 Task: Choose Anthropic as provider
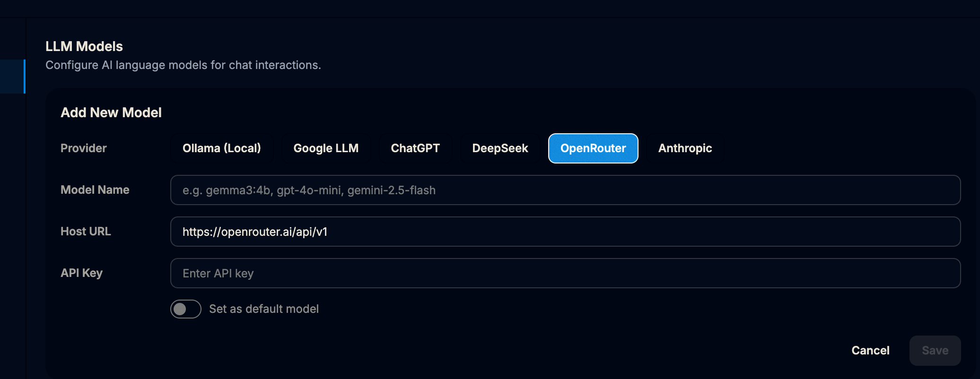[685, 148]
